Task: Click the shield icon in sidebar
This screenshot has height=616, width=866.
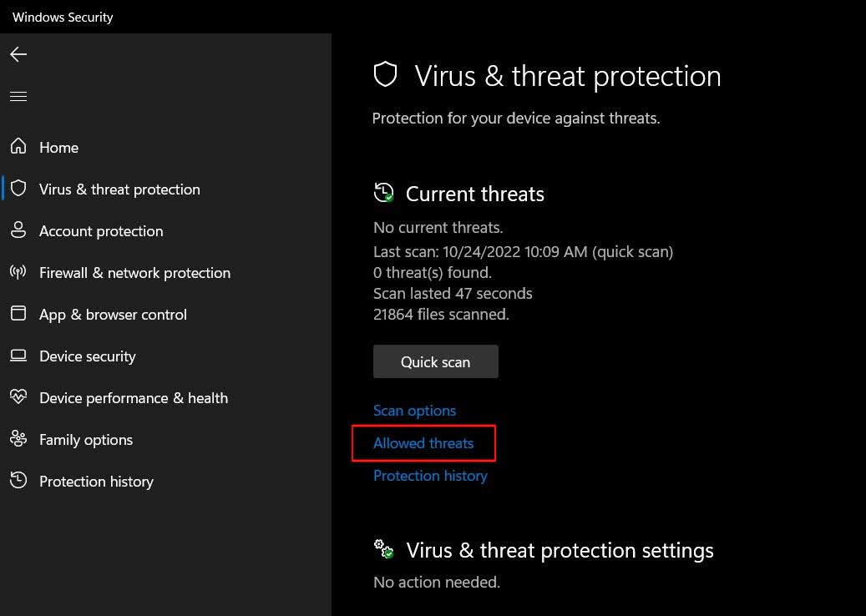Action: (x=18, y=189)
